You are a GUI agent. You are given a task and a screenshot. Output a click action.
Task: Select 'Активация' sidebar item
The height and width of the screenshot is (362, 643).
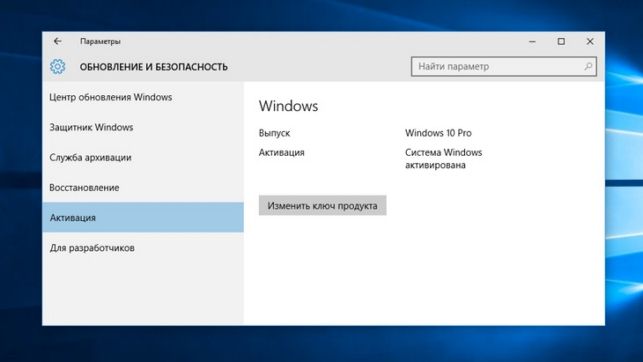[143, 217]
